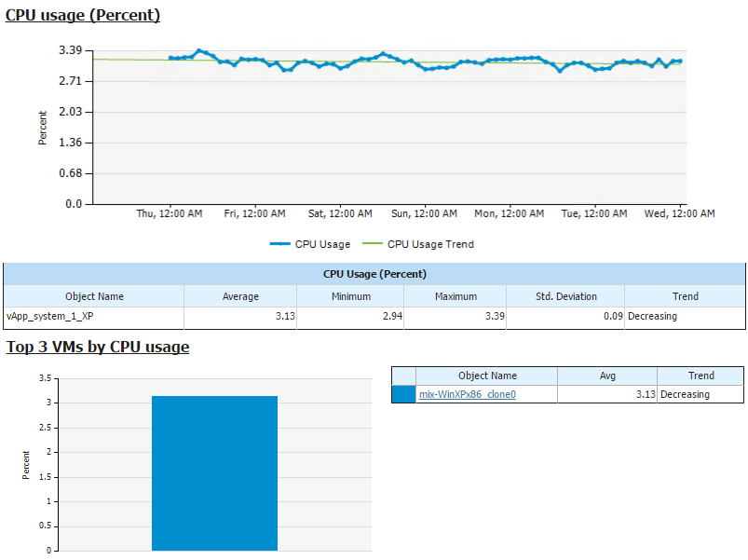The height and width of the screenshot is (560, 748).
Task: Click the 'Wed, 12:00 AM' axis label
Action: tap(679, 213)
